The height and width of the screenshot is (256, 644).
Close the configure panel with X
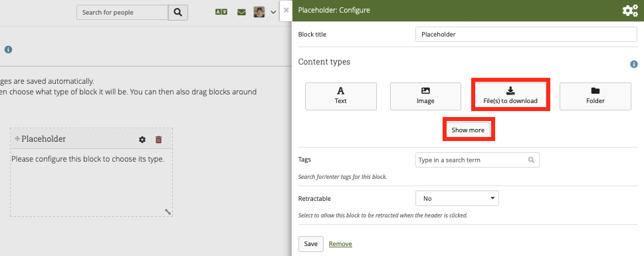286,10
